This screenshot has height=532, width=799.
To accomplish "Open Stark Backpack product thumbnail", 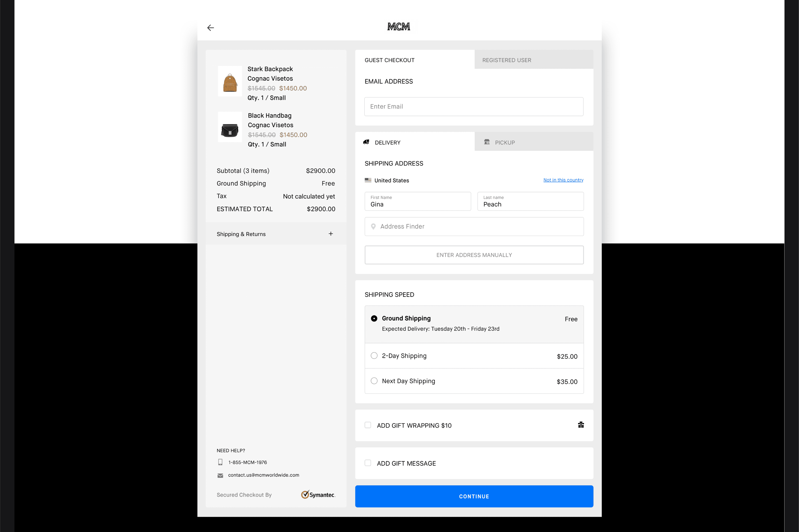I will click(230, 81).
